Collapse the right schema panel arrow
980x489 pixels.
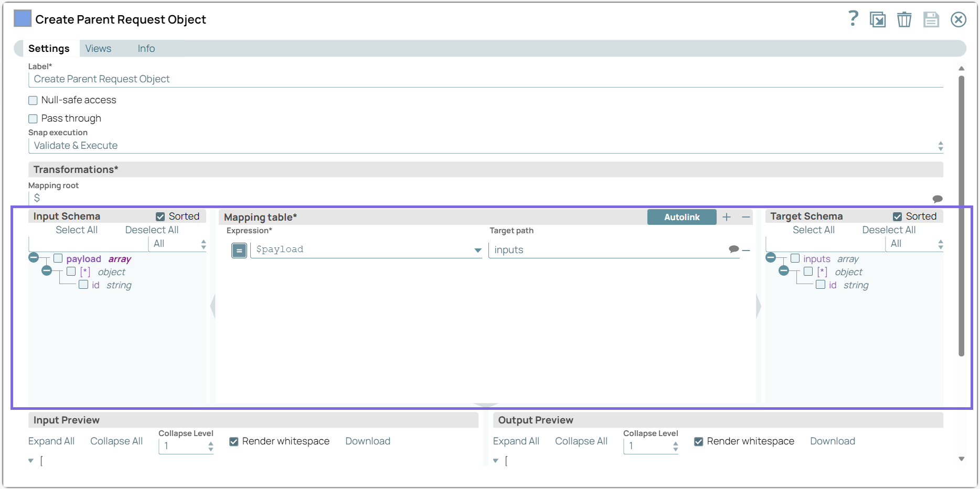click(759, 307)
